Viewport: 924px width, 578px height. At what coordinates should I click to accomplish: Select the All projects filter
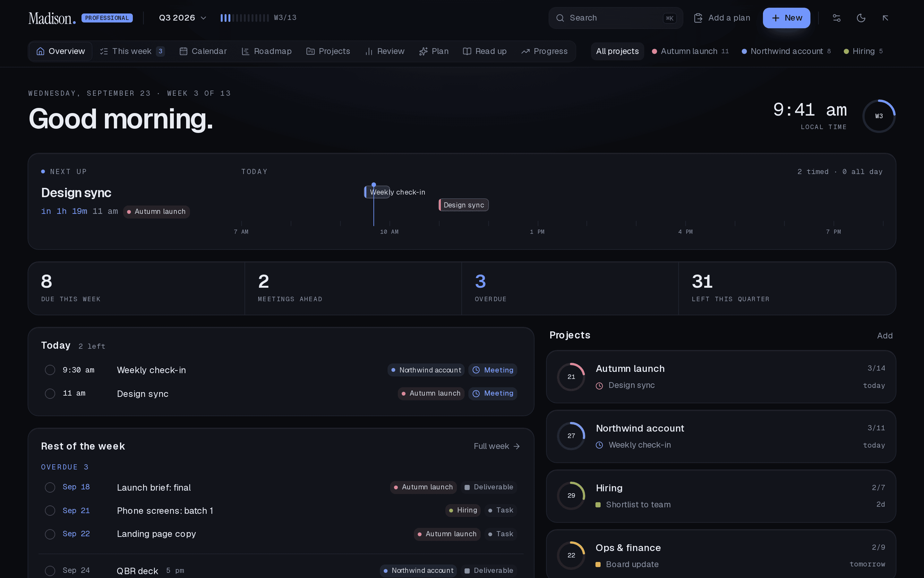[x=617, y=51]
